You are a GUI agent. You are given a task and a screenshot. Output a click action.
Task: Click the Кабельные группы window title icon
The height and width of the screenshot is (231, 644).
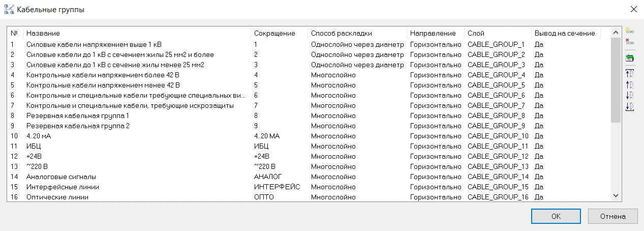9,9
